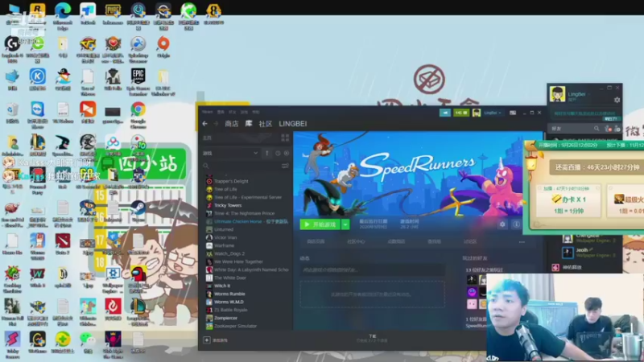The width and height of the screenshot is (644, 362).
Task: Switch to the Library (库) tab
Action: point(249,124)
